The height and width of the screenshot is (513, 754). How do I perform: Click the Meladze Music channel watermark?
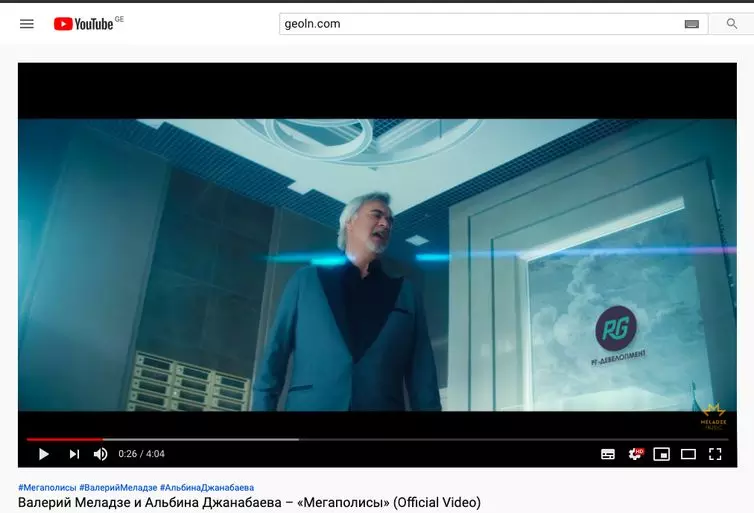point(714,416)
